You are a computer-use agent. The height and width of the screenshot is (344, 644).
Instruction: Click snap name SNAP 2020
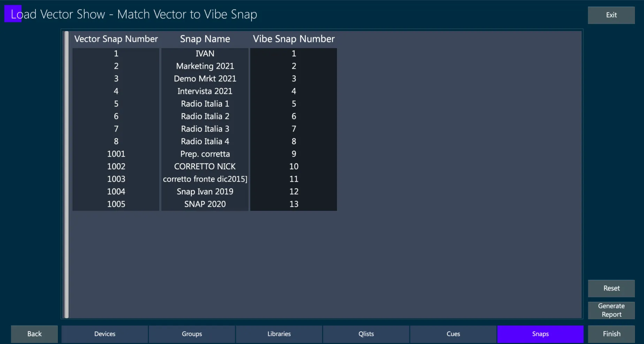[x=205, y=204]
